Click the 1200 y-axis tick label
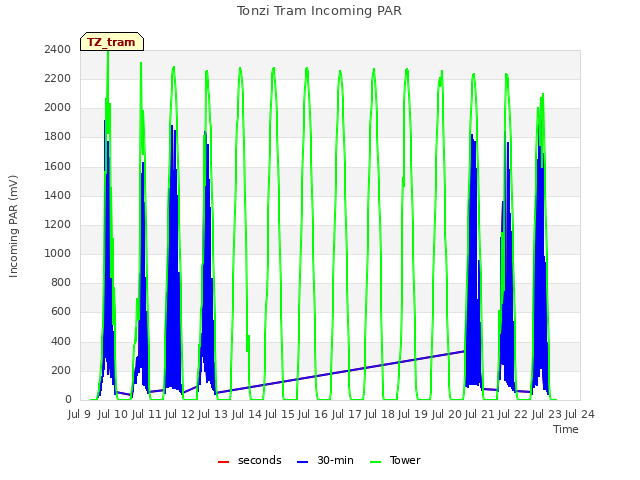 click(58, 224)
